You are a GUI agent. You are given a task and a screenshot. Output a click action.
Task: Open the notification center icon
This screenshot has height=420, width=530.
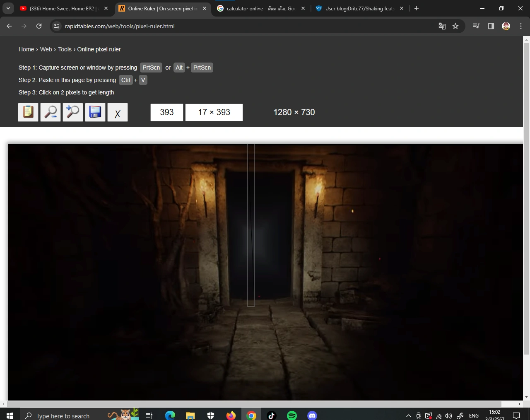[516, 416]
